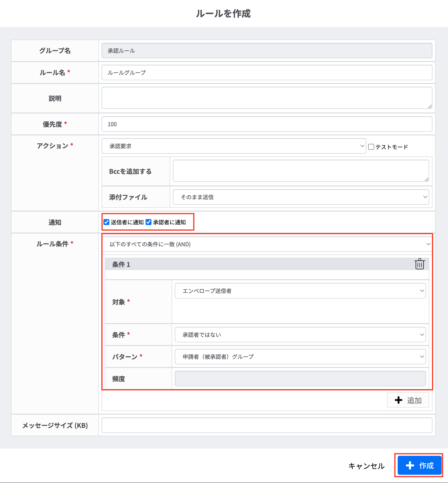Image resolution: width=448 pixels, height=483 pixels.
Task: Click the plus icon on 追加 button
Action: [x=398, y=400]
